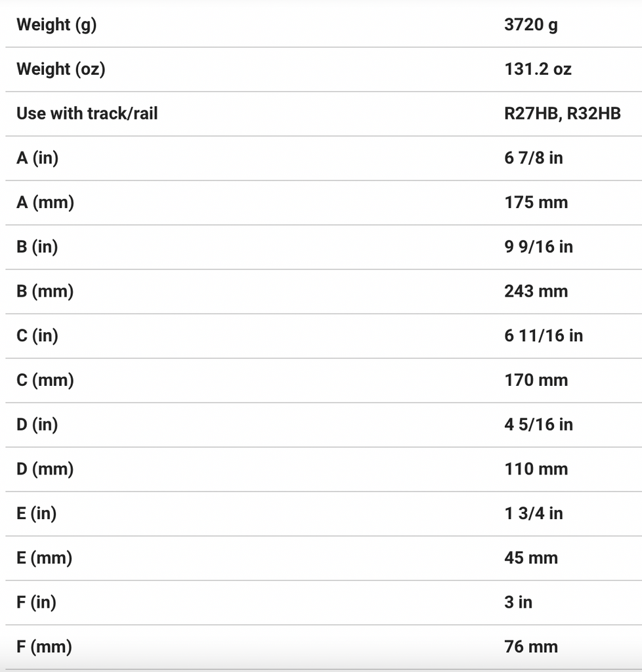Select the "Weight (oz)" row label
642x672 pixels.
tap(60, 69)
